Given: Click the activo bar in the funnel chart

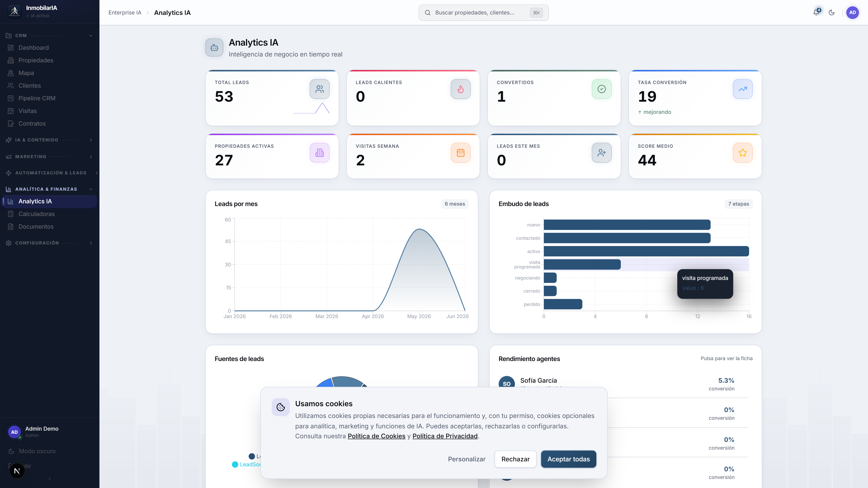Looking at the screenshot, I should (646, 251).
